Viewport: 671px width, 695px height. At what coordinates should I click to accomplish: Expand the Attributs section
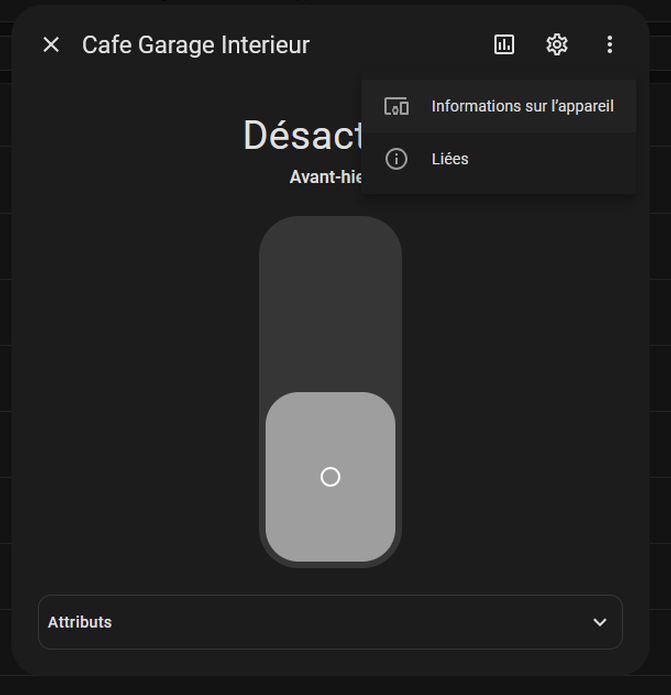pos(330,622)
